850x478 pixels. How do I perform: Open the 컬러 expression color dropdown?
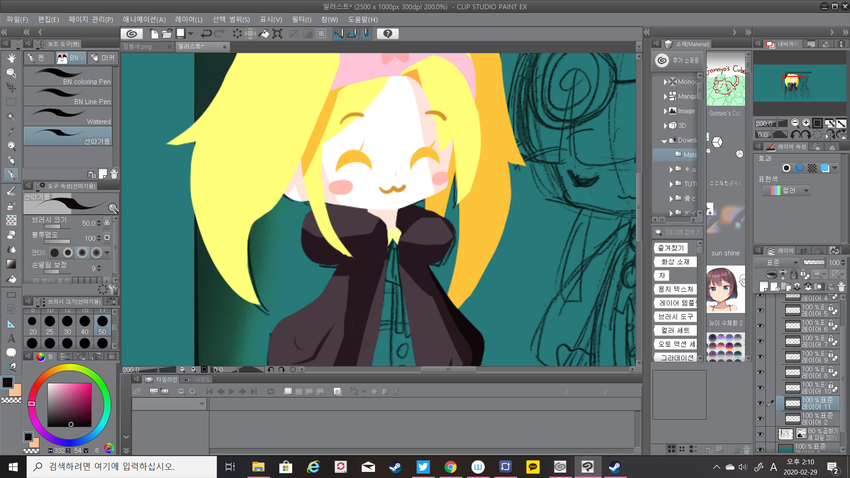[x=786, y=190]
